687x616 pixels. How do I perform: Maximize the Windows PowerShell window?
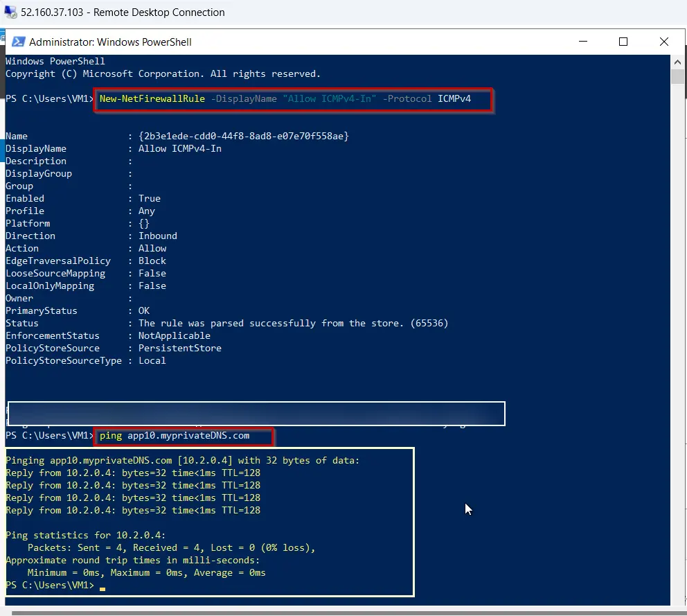[x=623, y=42]
